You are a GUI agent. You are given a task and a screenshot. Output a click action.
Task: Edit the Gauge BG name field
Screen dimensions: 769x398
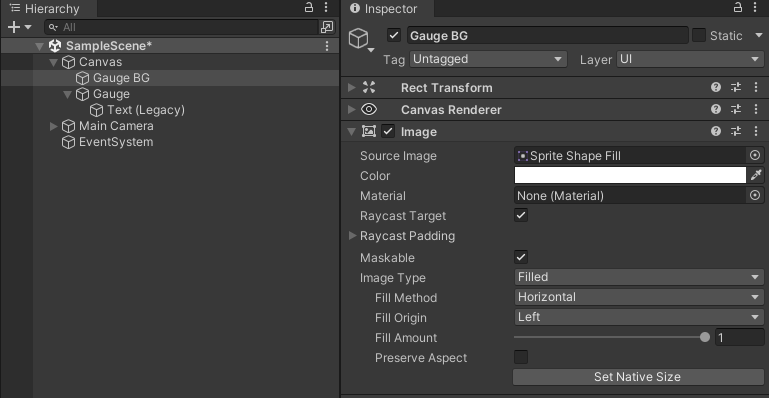[x=547, y=36]
